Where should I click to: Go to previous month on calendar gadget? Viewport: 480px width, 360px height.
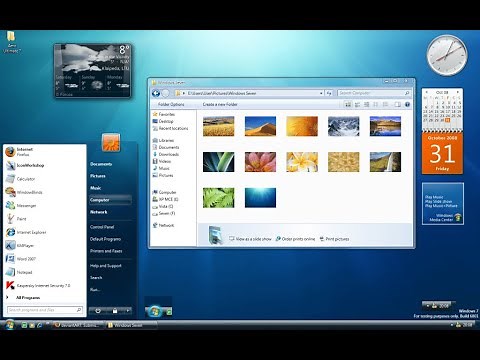[427, 92]
